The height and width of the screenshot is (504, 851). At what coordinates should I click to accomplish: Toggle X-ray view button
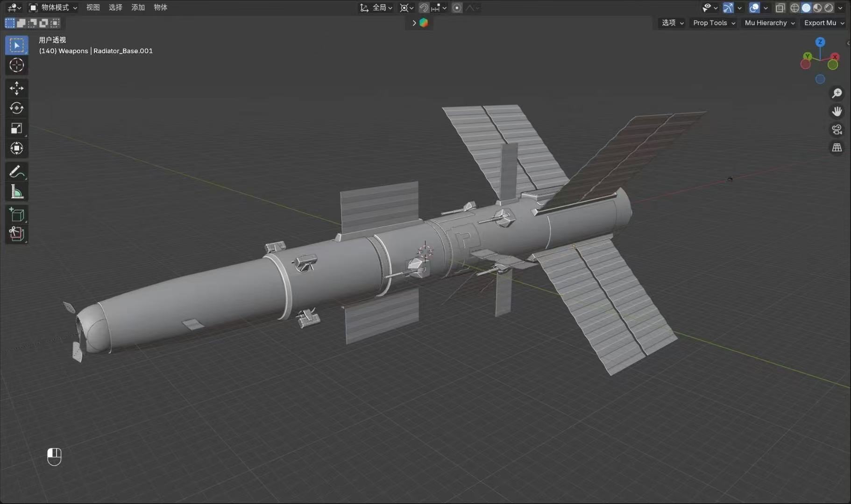[780, 7]
